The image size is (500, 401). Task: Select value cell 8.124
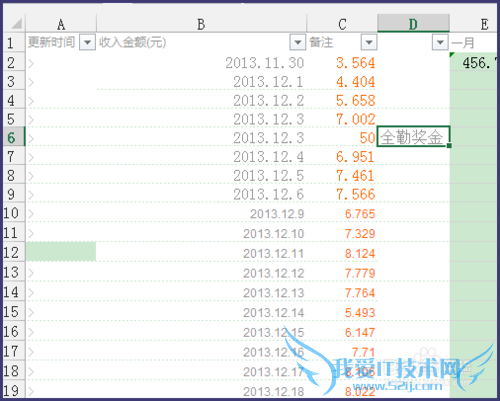coord(342,252)
